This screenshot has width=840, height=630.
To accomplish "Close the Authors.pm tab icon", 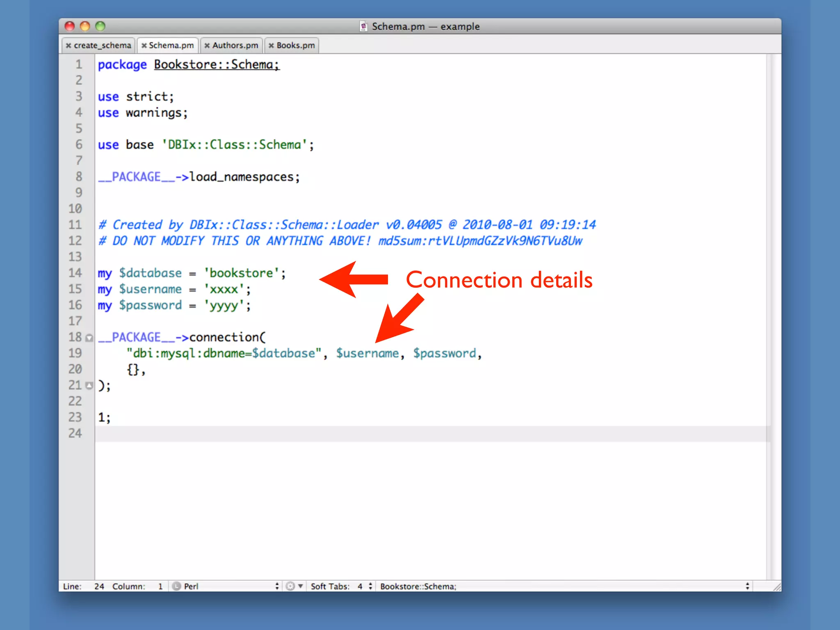I will 207,46.
